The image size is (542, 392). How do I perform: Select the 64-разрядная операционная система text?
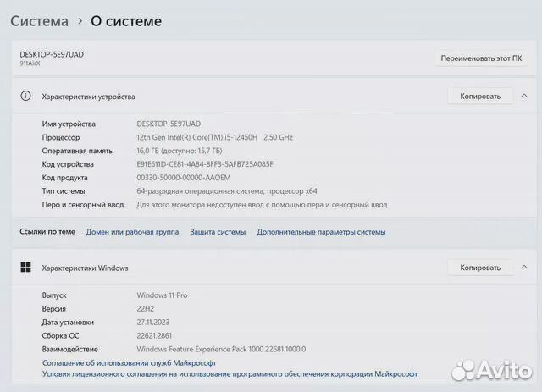pos(227,191)
